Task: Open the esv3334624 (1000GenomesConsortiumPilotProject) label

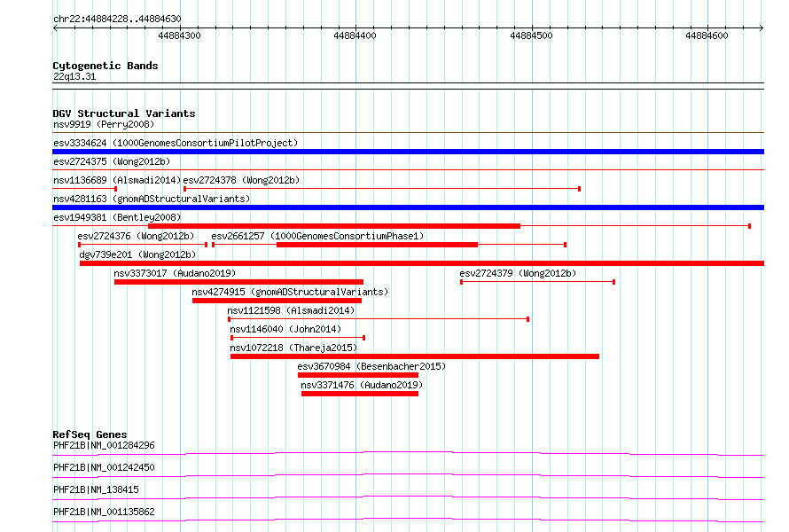Action: click(x=176, y=143)
